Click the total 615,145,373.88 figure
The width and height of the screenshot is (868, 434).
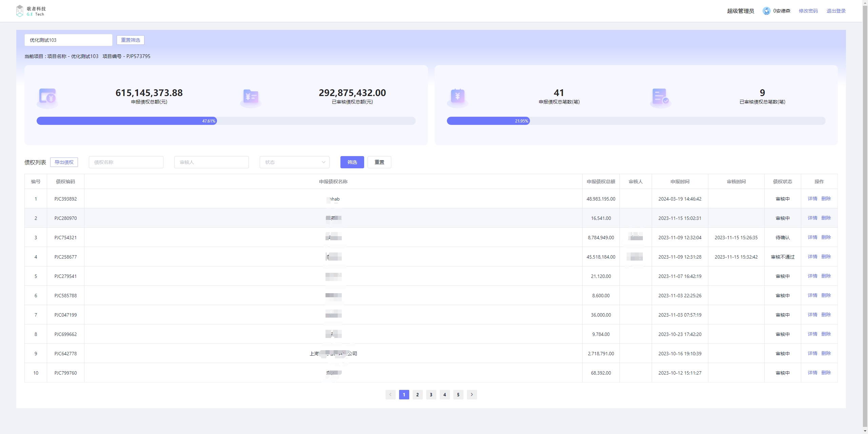tap(149, 93)
